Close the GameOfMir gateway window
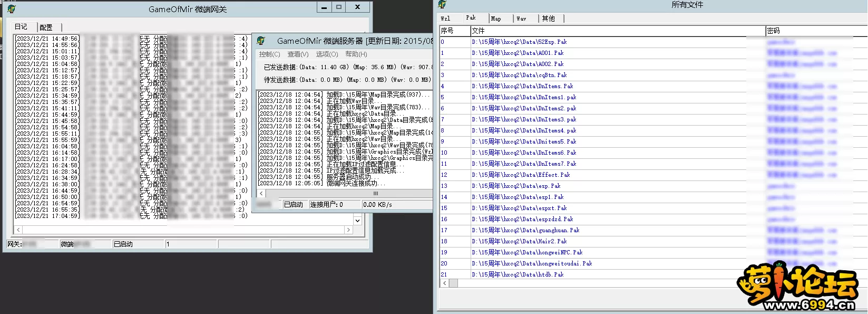 coord(358,7)
